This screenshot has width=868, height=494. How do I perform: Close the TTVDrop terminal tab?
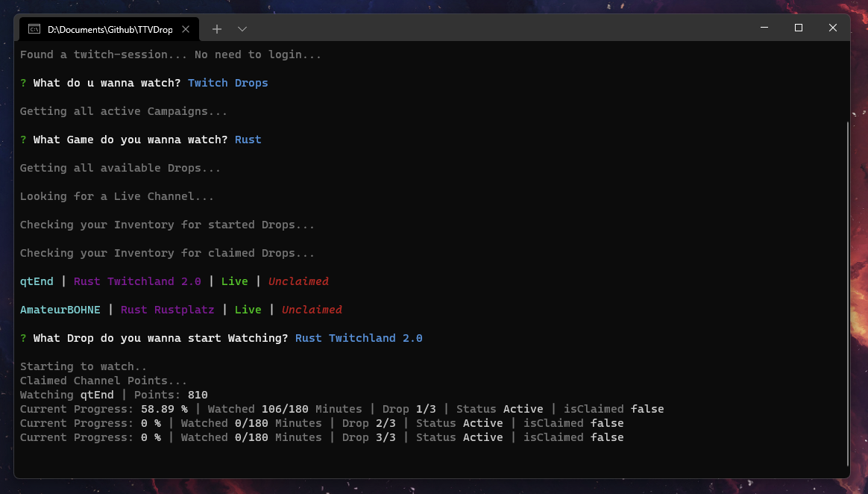coord(186,29)
